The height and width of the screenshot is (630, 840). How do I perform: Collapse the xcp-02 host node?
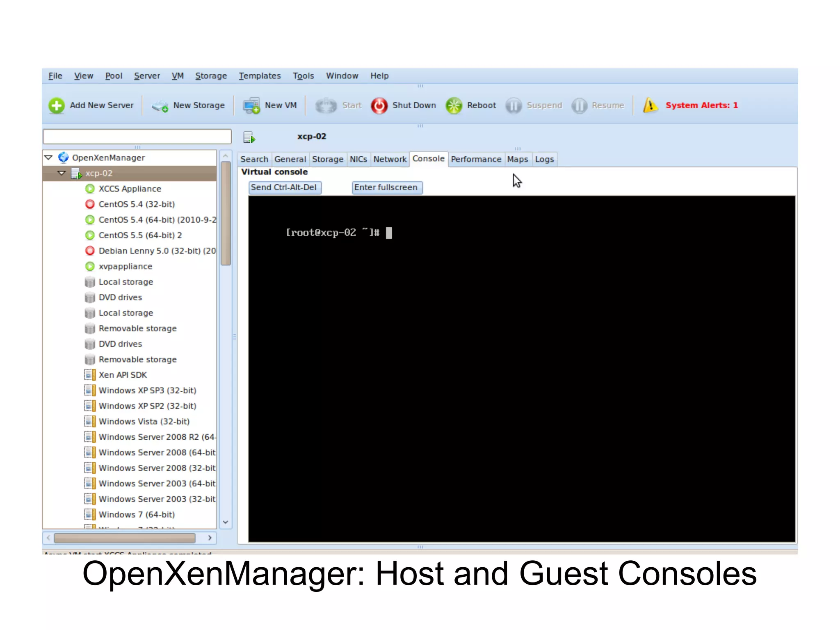pos(62,173)
